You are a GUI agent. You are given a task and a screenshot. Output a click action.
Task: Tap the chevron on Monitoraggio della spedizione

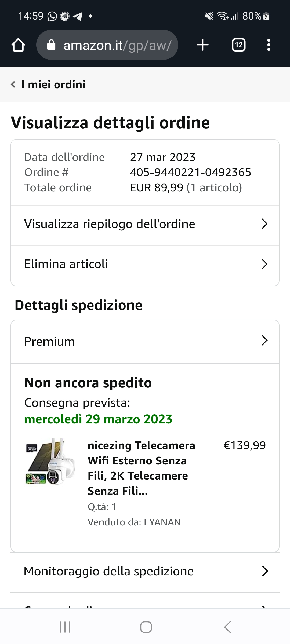265,571
